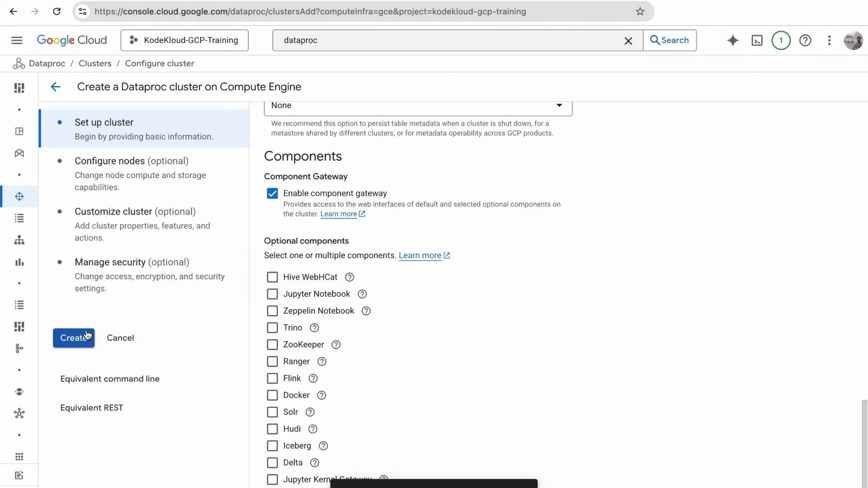868x488 pixels.
Task: Check the Hudi component
Action: 272,429
